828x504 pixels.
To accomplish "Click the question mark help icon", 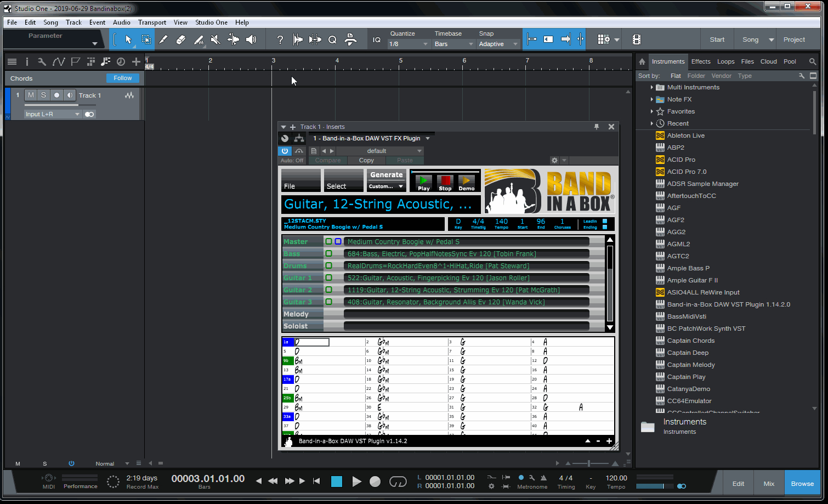I will 280,39.
